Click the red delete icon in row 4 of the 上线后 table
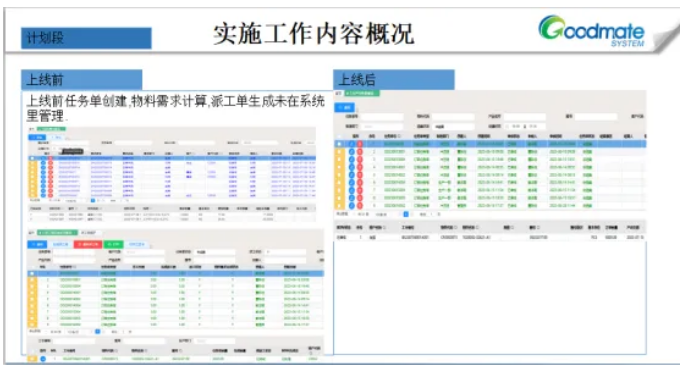The height and width of the screenshot is (370, 680). pyautogui.click(x=360, y=167)
